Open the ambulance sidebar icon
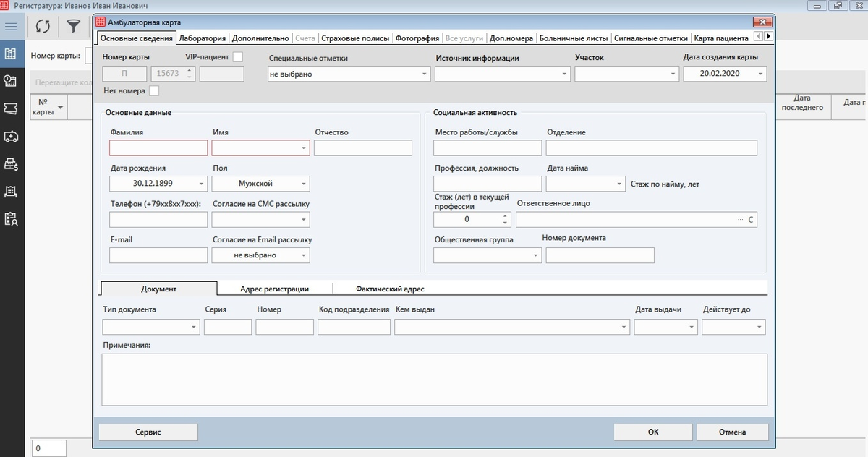 tap(11, 136)
